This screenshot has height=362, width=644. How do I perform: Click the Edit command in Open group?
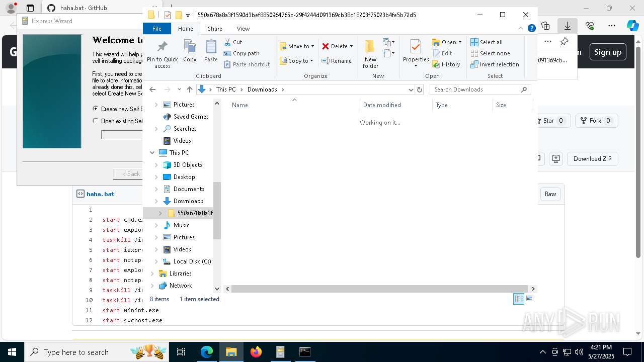[442, 53]
